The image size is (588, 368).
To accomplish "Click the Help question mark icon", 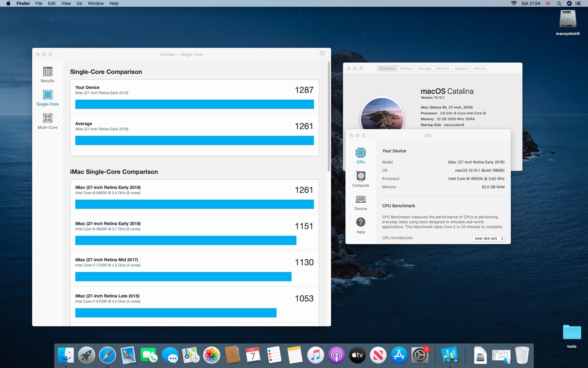I will click(x=360, y=222).
